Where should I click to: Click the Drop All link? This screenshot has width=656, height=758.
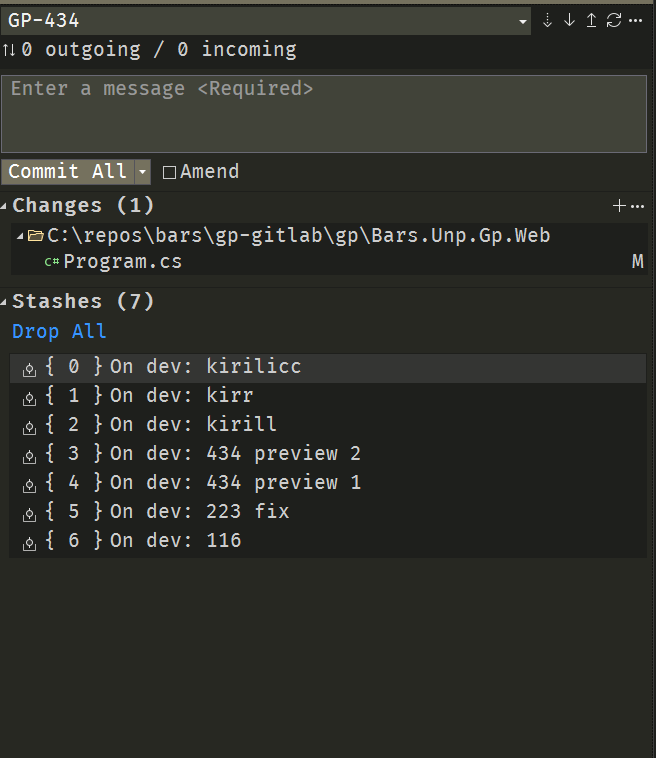[x=59, y=331]
